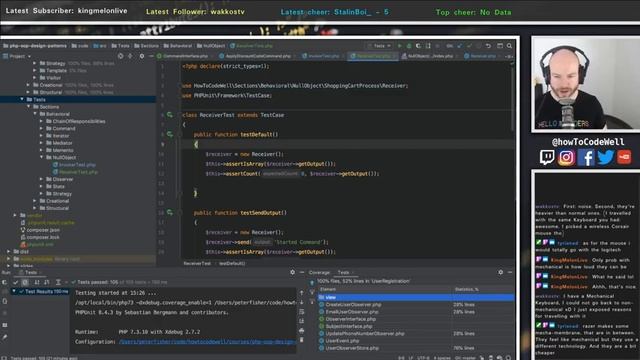
Task: Click the Creational folder under Tests Sections
Action: tap(54, 201)
